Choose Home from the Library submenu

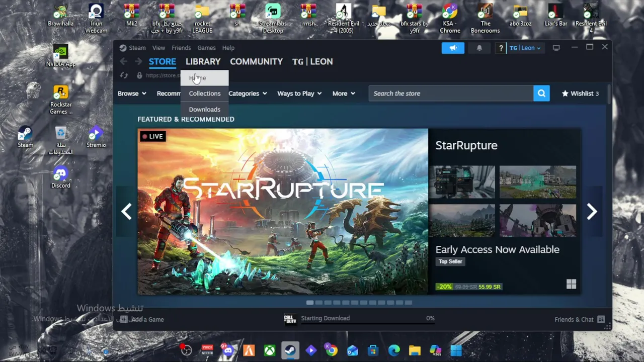coord(205,78)
